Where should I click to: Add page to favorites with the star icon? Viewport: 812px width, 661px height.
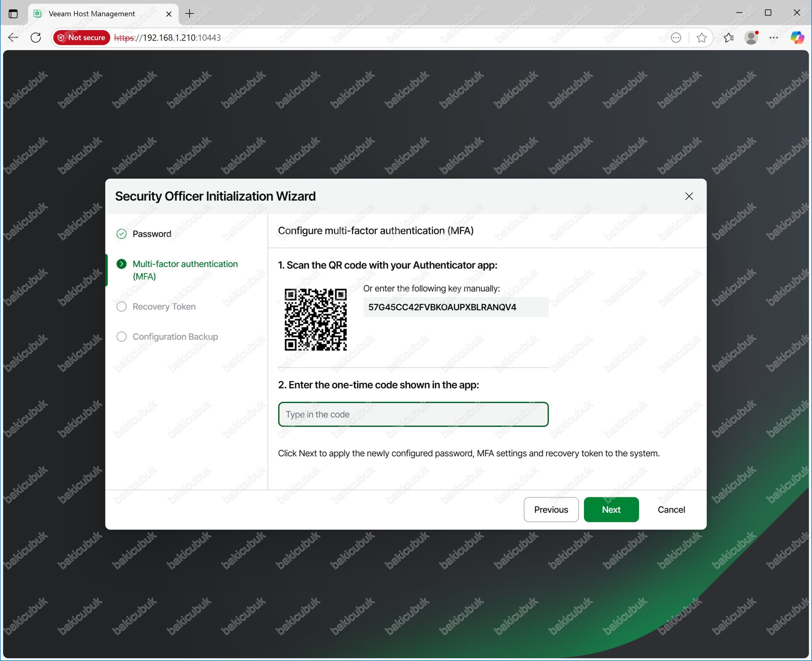click(702, 37)
